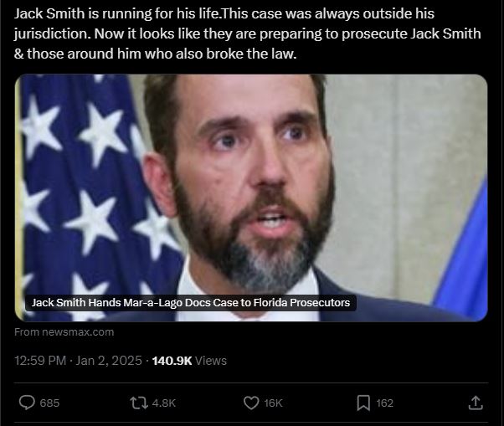This screenshot has width=504, height=426.
Task: Click the Jan 2, 2025 date
Action: 109,361
